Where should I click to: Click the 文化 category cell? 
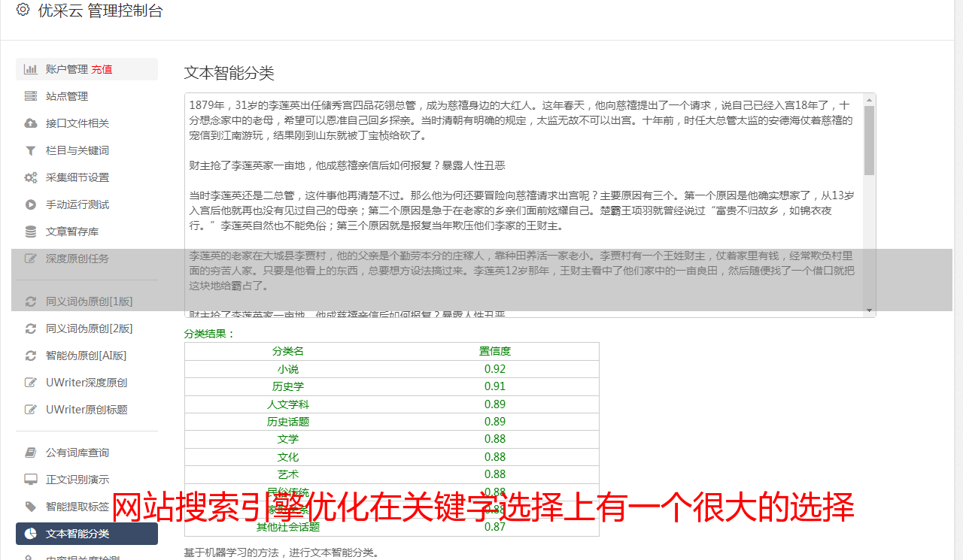288,457
